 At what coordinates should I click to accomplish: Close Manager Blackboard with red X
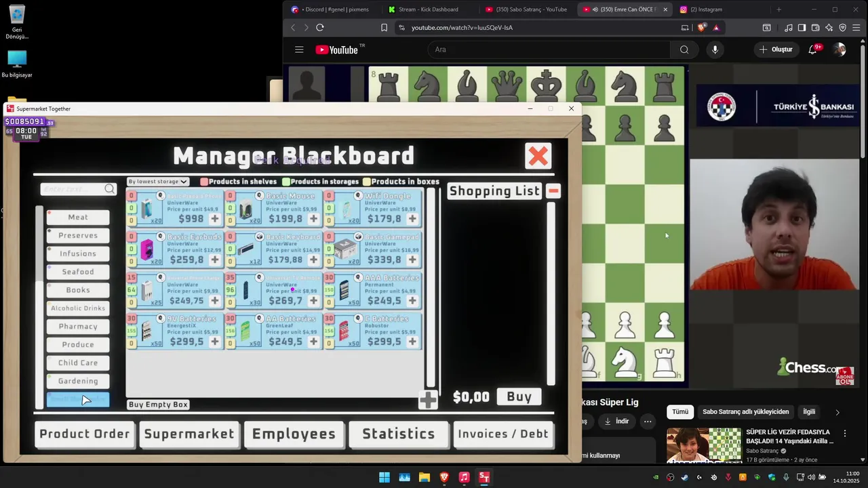pos(538,156)
